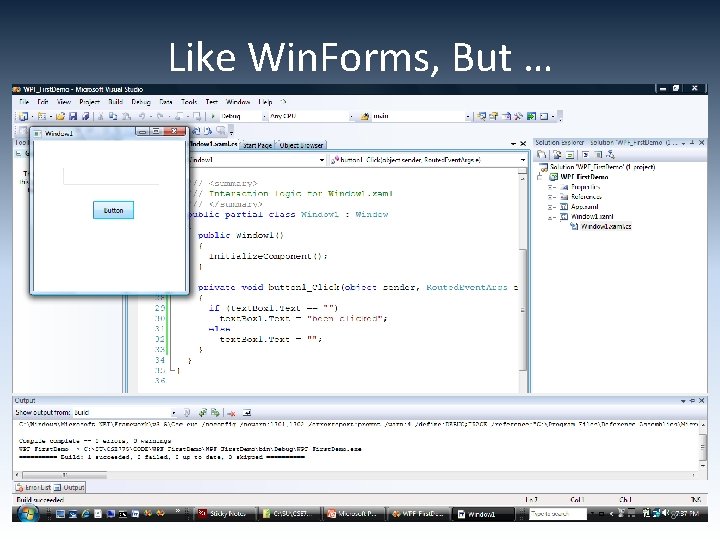Open the File menu

click(24, 102)
